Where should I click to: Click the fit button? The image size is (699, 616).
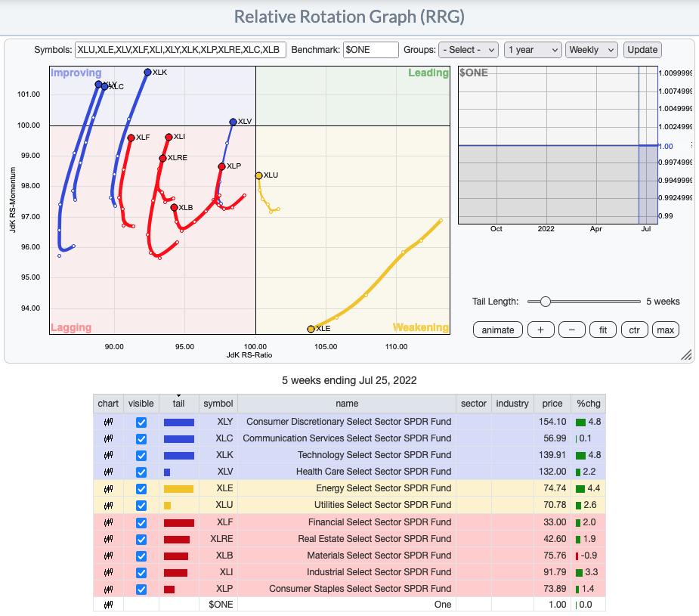[603, 330]
